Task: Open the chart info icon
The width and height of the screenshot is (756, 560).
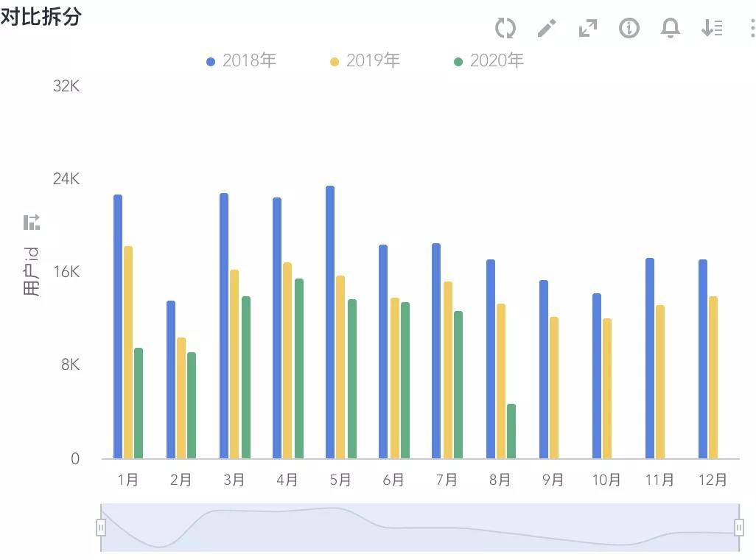Action: click(629, 29)
